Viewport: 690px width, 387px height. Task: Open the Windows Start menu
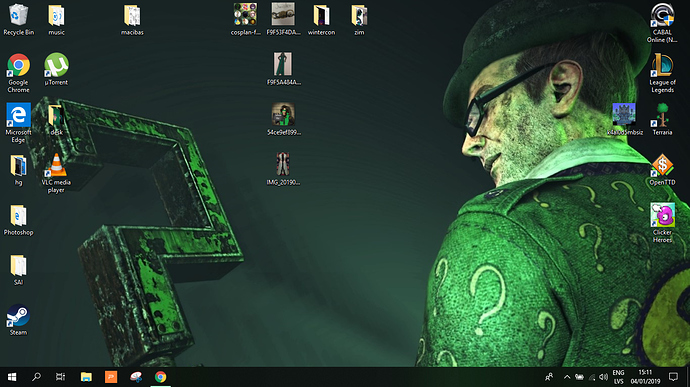(x=12, y=377)
